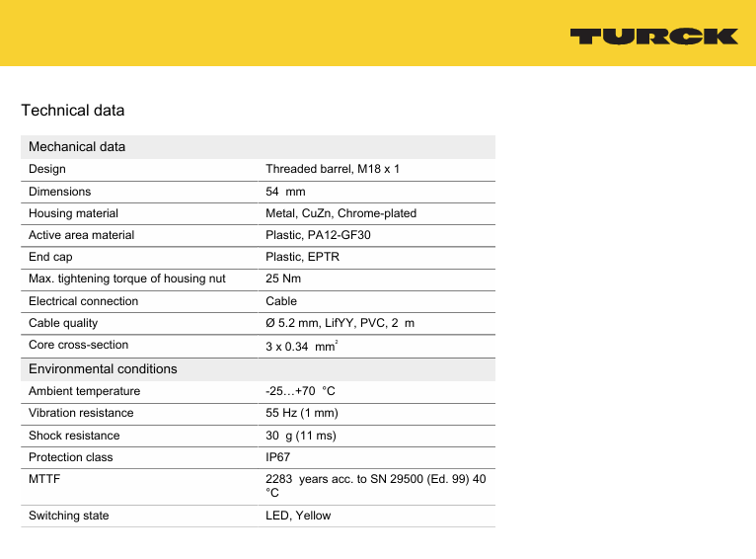Click the Ambient temperature range value
The image size is (756, 559).
tap(300, 391)
